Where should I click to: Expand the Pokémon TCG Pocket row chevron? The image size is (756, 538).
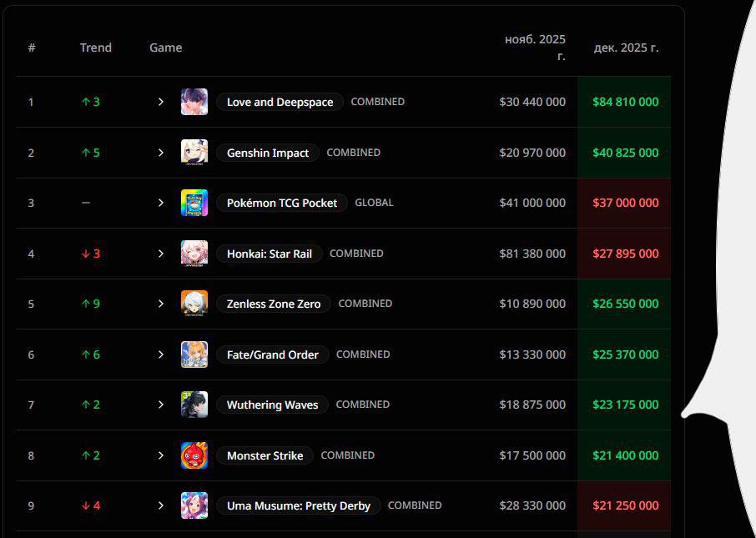[x=161, y=203]
